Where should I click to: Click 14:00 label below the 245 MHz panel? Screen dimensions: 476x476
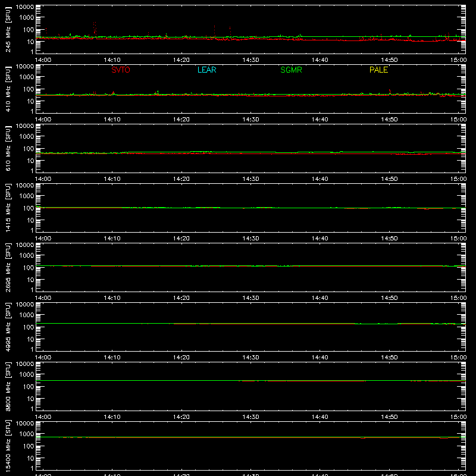pos(43,60)
